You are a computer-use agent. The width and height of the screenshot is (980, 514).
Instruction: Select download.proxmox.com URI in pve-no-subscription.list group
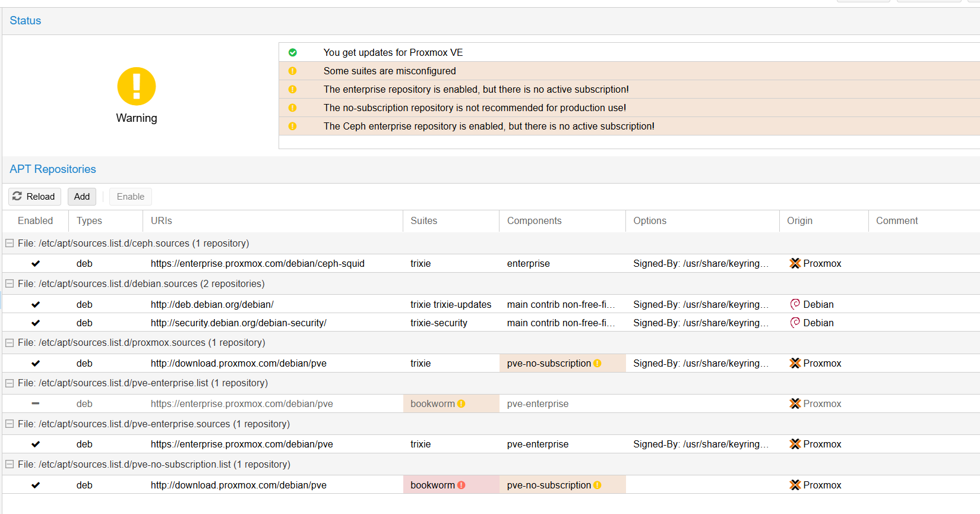point(239,485)
